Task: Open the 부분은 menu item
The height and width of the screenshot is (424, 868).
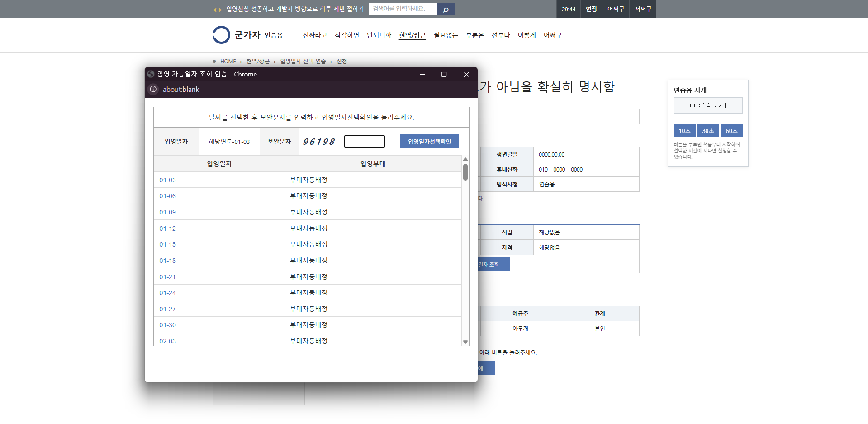Action: (475, 35)
